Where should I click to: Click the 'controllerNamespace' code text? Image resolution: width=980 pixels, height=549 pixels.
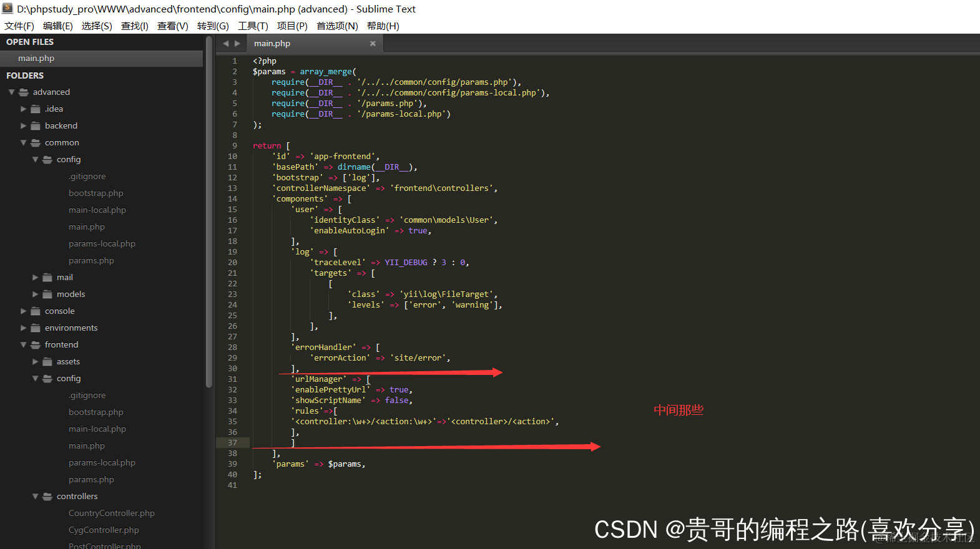(x=321, y=188)
